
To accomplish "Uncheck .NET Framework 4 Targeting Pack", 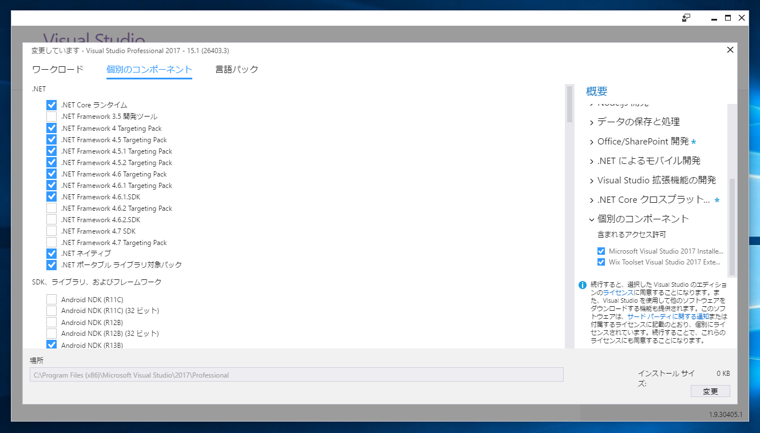I will click(51, 128).
